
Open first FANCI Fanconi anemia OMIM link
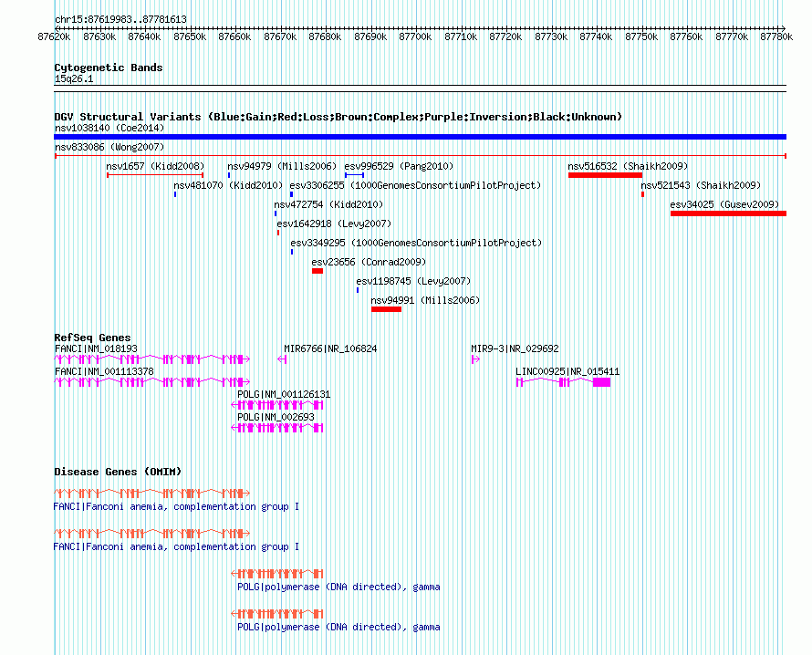pyautogui.click(x=176, y=506)
